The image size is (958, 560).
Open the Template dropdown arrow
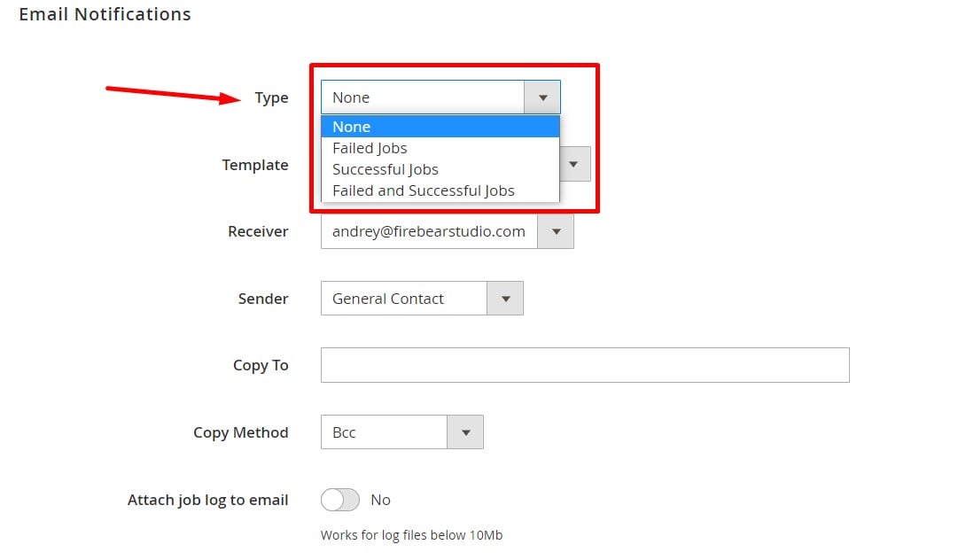(x=574, y=164)
